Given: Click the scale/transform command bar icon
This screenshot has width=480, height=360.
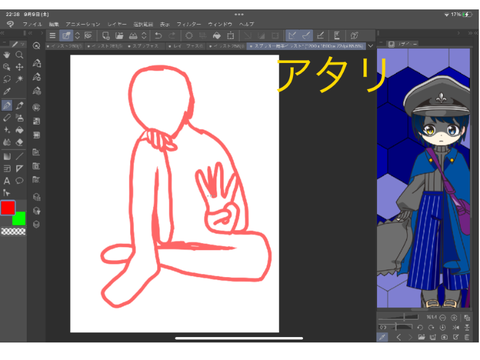Looking at the screenshot, I should coord(230,35).
